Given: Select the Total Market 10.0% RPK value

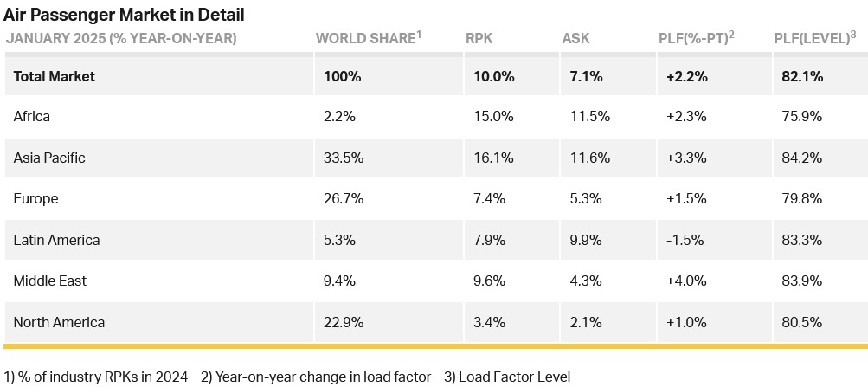Looking at the screenshot, I should point(494,76).
